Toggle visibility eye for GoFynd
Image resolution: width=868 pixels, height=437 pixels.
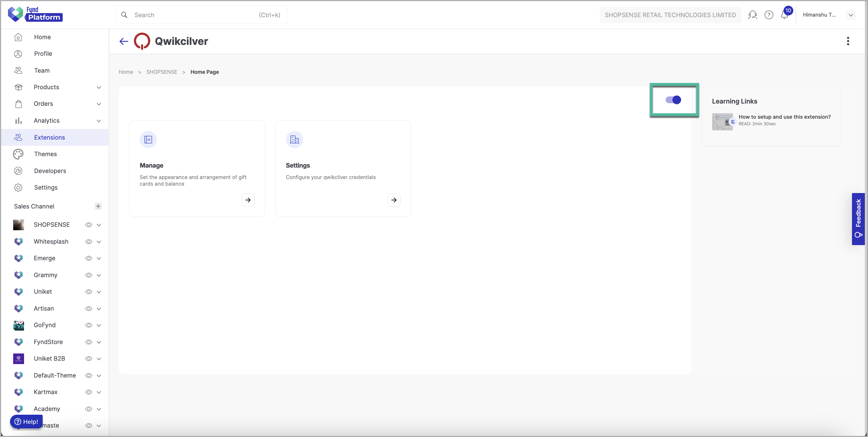89,325
